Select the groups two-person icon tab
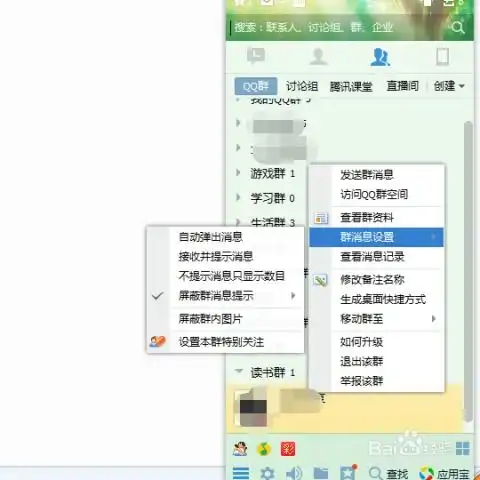The image size is (480, 480). (380, 57)
